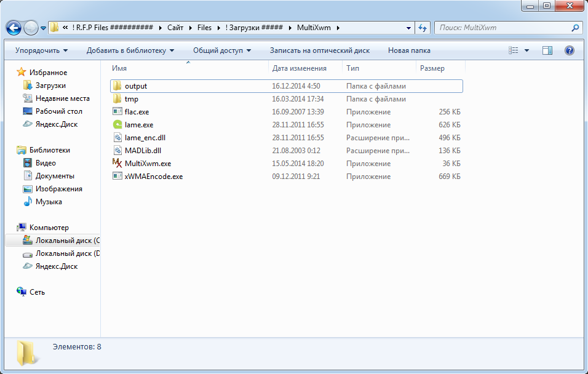588x374 pixels.
Task: Open the 'Изображения' library
Action: 58,189
